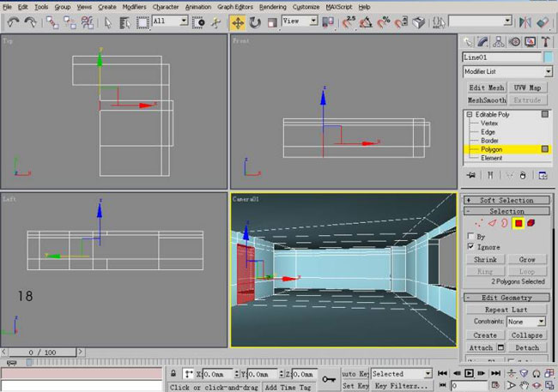The width and height of the screenshot is (558, 392).
Task: Click Element selection level cube icon
Action: (x=531, y=223)
